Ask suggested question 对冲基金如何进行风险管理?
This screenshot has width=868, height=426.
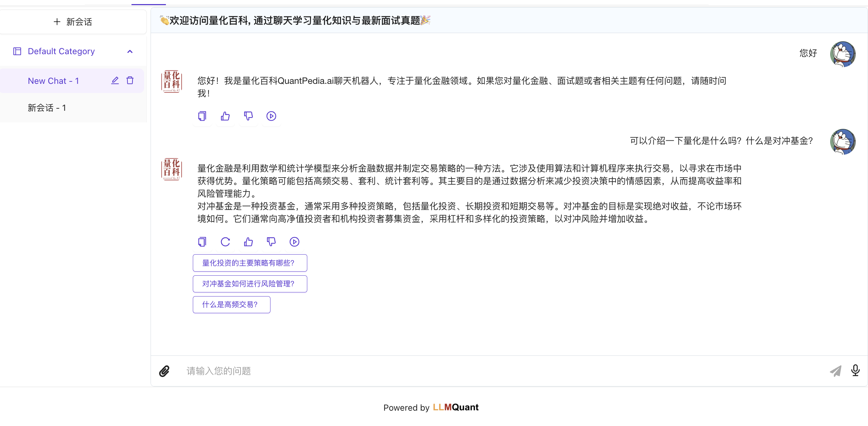click(x=250, y=284)
